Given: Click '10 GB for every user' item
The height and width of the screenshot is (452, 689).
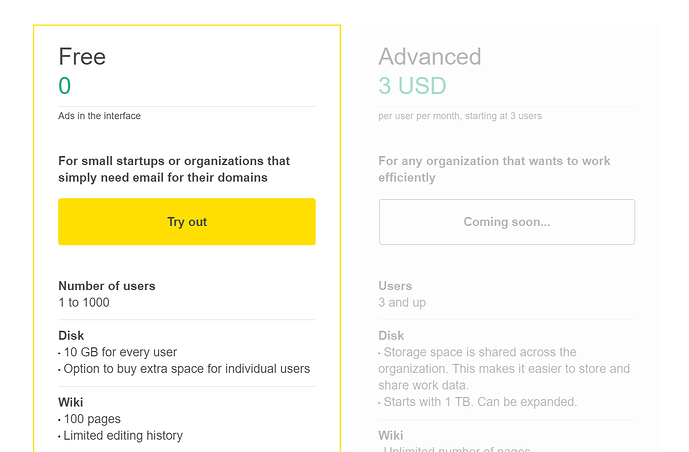Looking at the screenshot, I should [x=119, y=352].
